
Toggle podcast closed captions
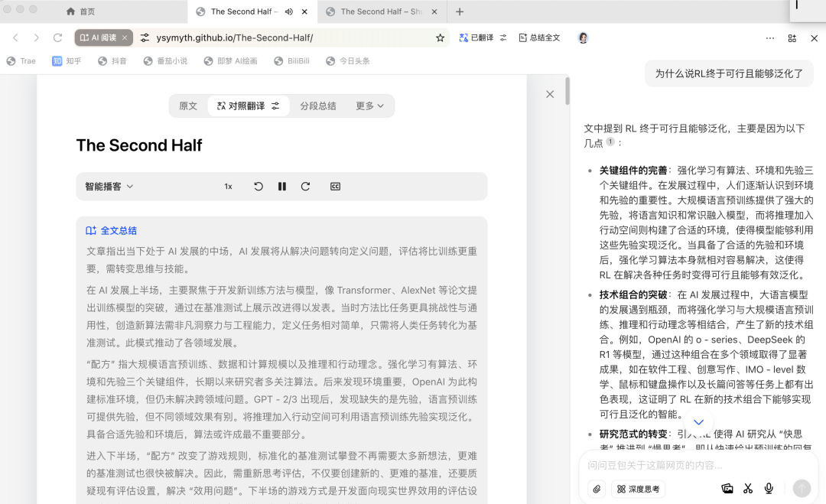335,187
